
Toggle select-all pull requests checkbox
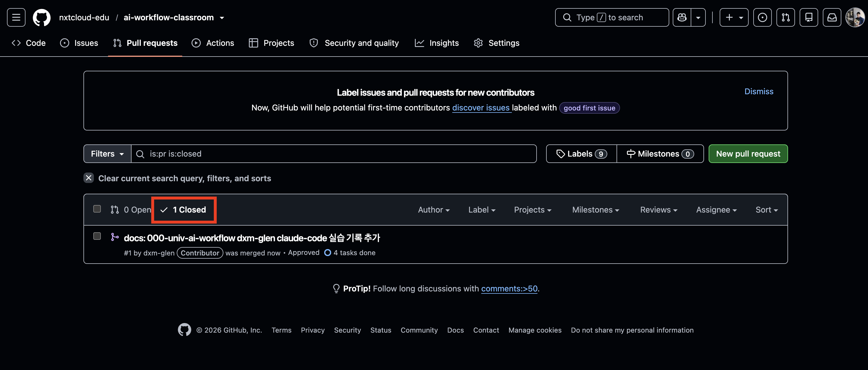point(97,209)
